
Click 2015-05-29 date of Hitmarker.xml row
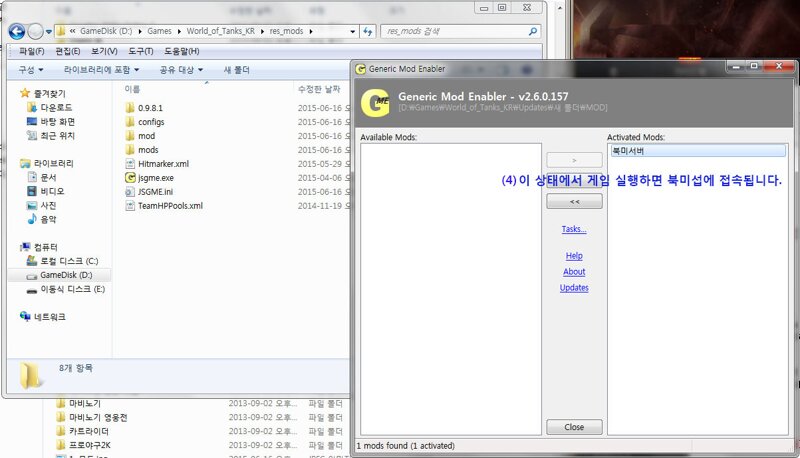(323, 164)
